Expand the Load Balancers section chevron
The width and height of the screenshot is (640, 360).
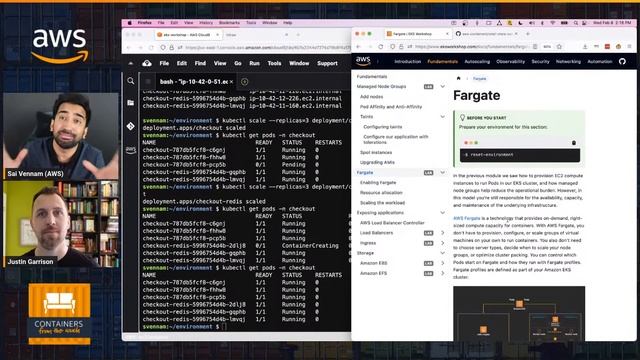pyautogui.click(x=442, y=233)
